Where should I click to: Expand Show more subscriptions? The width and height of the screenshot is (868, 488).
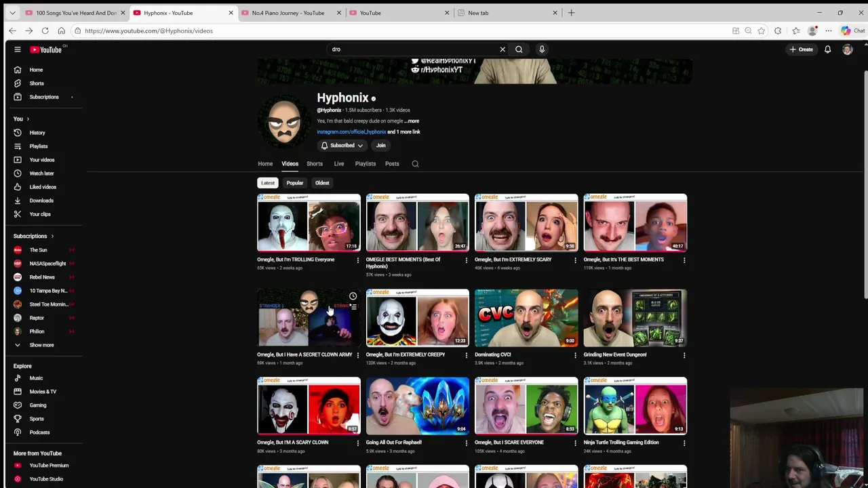41,345
